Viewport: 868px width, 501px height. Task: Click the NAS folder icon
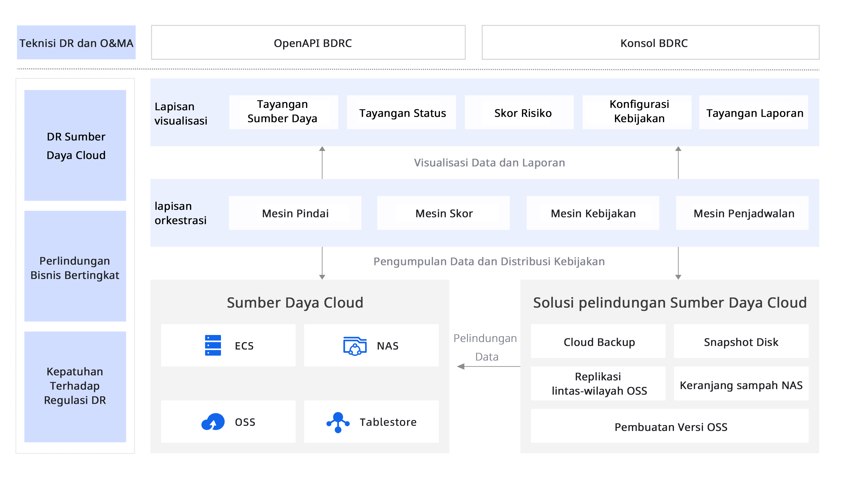click(x=355, y=346)
